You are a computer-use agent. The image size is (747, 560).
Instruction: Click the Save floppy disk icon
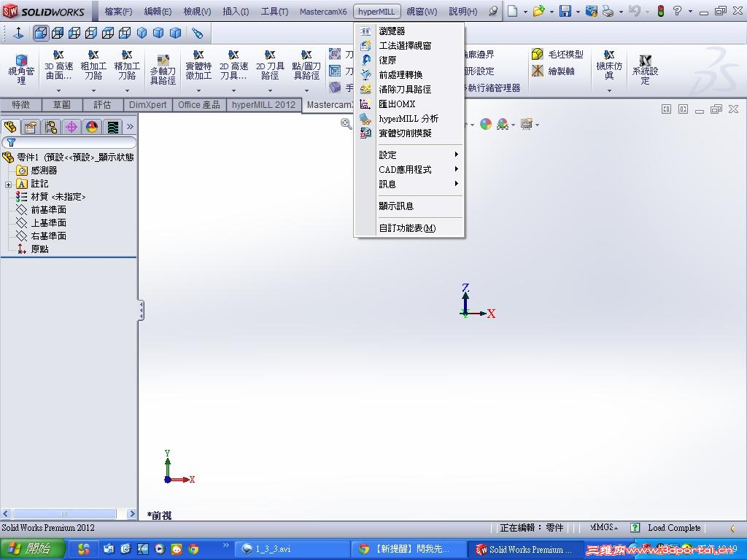pos(565,11)
